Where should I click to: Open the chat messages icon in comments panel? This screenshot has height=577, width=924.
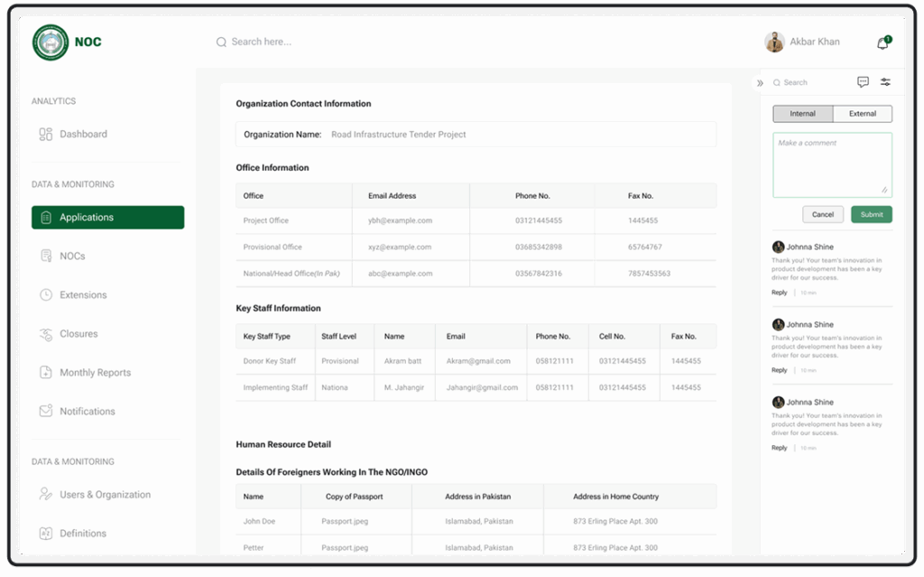coord(863,82)
